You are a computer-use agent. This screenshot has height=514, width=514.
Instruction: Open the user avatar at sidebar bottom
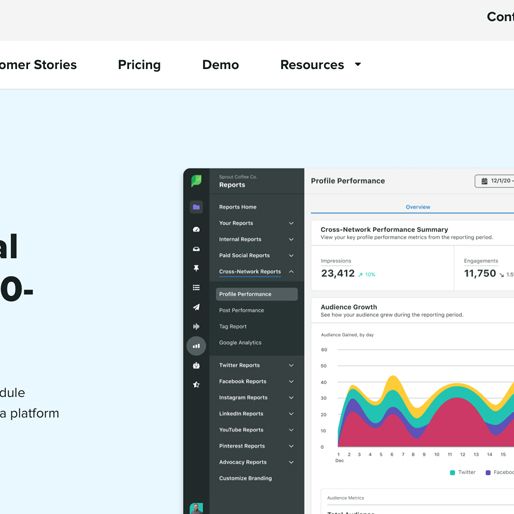pyautogui.click(x=196, y=509)
